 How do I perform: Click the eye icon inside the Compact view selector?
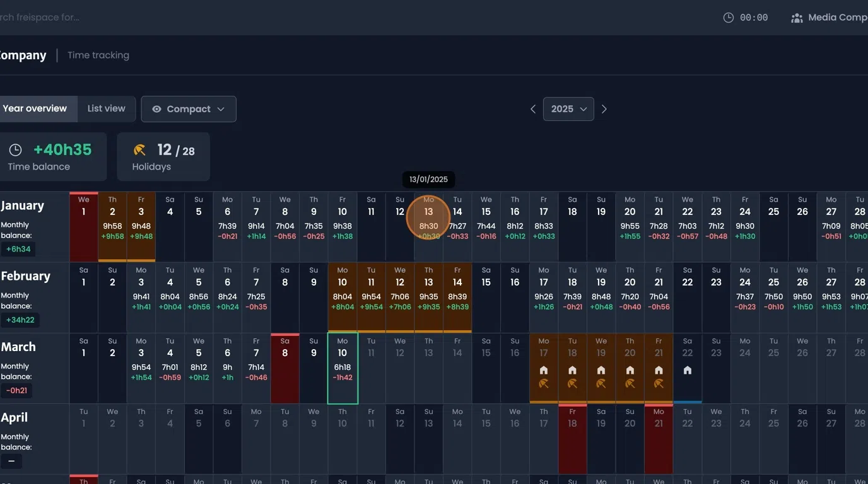coord(156,108)
